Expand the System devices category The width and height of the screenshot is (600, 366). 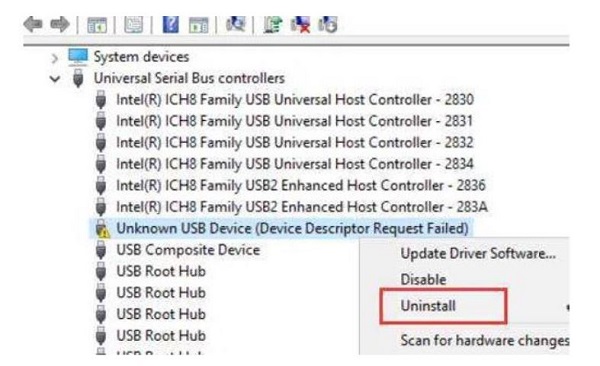coord(55,59)
